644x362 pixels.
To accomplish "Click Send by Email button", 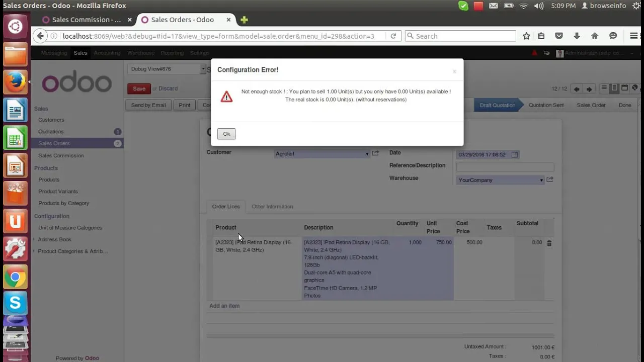I will [x=148, y=105].
